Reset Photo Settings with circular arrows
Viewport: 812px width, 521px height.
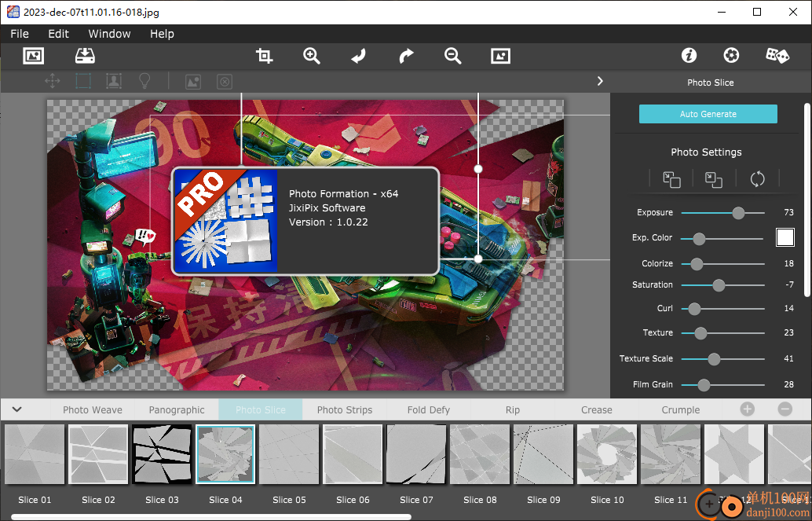pyautogui.click(x=757, y=179)
